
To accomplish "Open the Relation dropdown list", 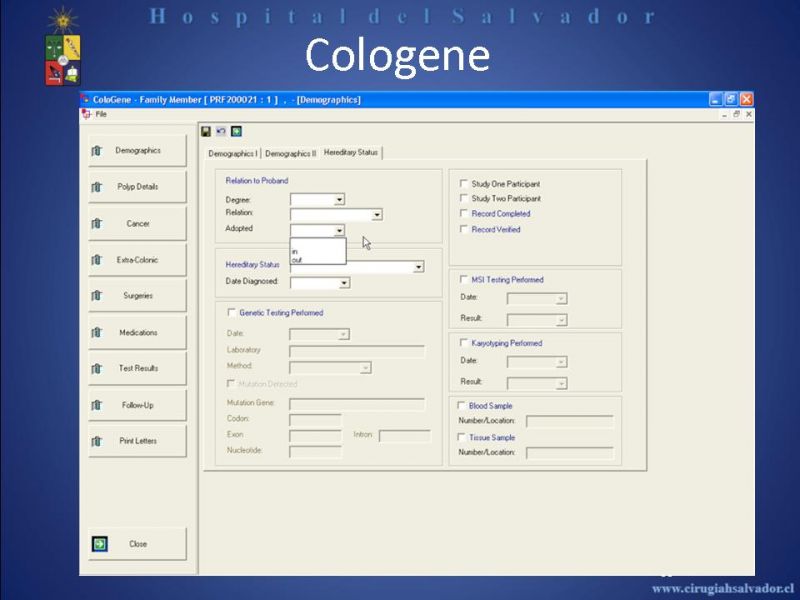I will (376, 214).
